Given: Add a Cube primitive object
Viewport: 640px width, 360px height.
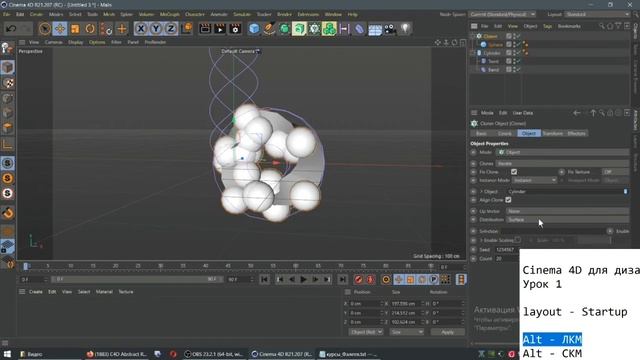Looking at the screenshot, I should point(254,29).
